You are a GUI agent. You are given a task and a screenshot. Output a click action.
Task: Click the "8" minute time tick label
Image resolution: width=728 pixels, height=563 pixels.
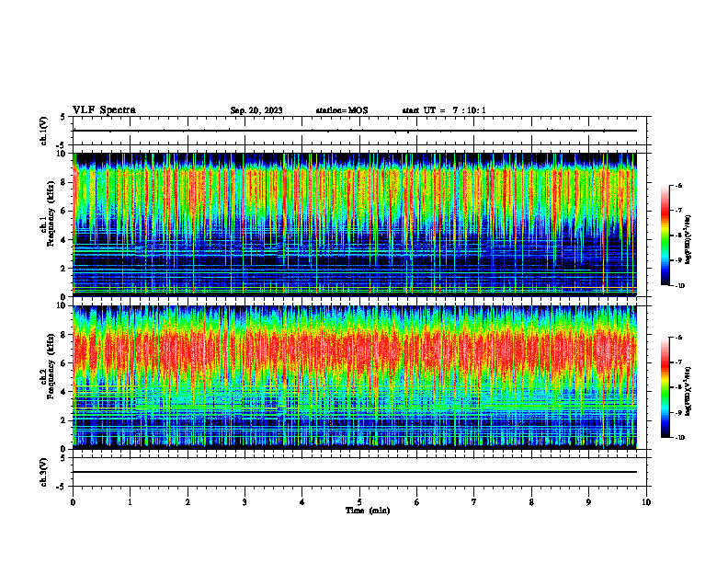point(531,502)
